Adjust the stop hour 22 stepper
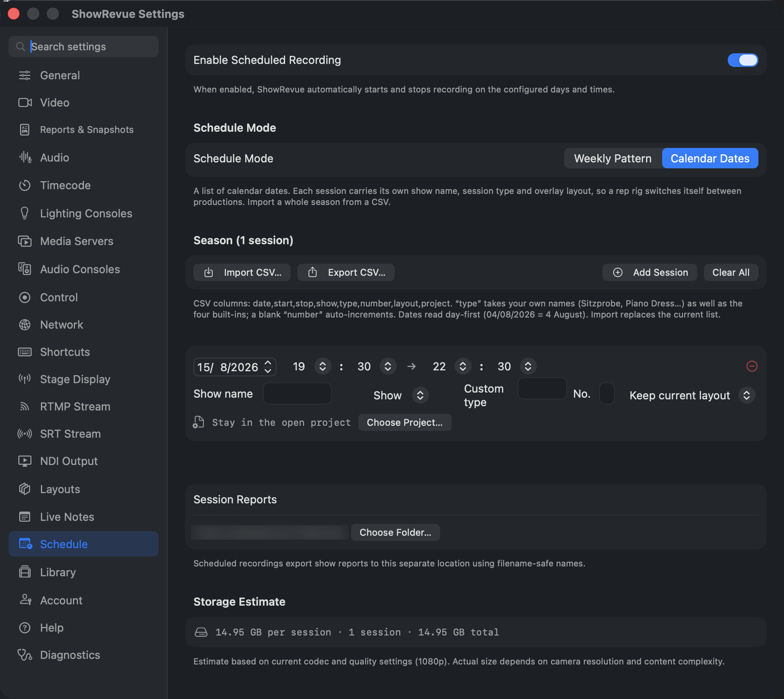 (x=463, y=366)
